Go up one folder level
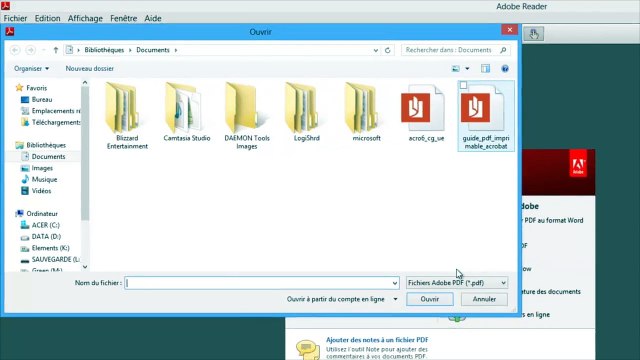Viewport: 640px width, 360px height. (x=56, y=50)
